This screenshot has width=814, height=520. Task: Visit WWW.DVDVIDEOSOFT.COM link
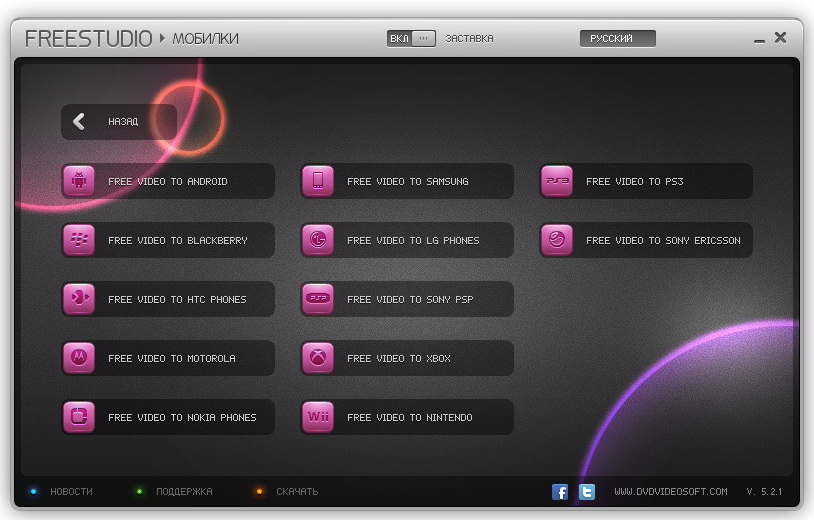(671, 491)
